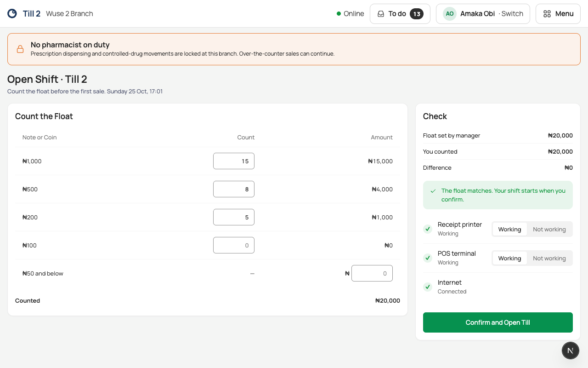
Task: Click the float matches checkmark icon
Action: 433,191
